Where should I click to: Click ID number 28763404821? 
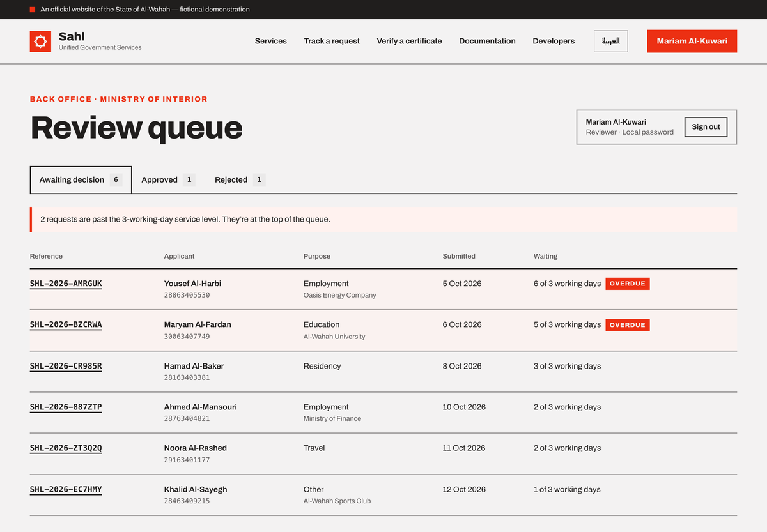pyautogui.click(x=187, y=418)
